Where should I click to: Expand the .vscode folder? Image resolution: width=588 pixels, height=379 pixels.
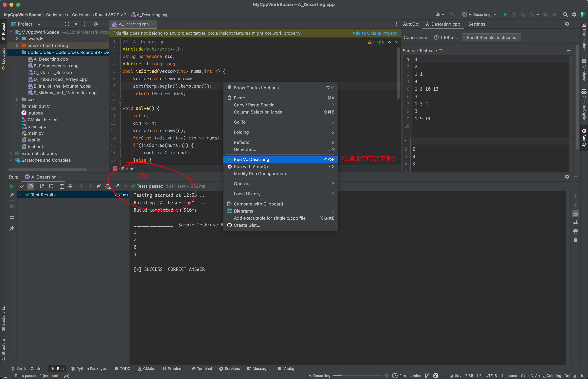[17, 39]
